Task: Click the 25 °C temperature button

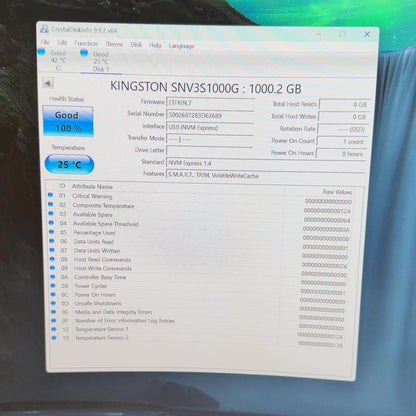Action: click(69, 164)
